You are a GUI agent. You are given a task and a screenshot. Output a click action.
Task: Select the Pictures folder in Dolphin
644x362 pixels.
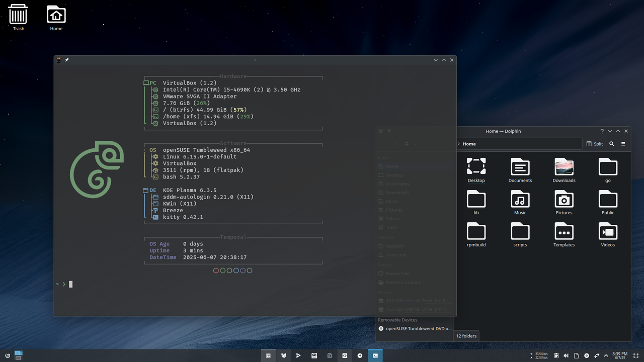click(x=564, y=203)
